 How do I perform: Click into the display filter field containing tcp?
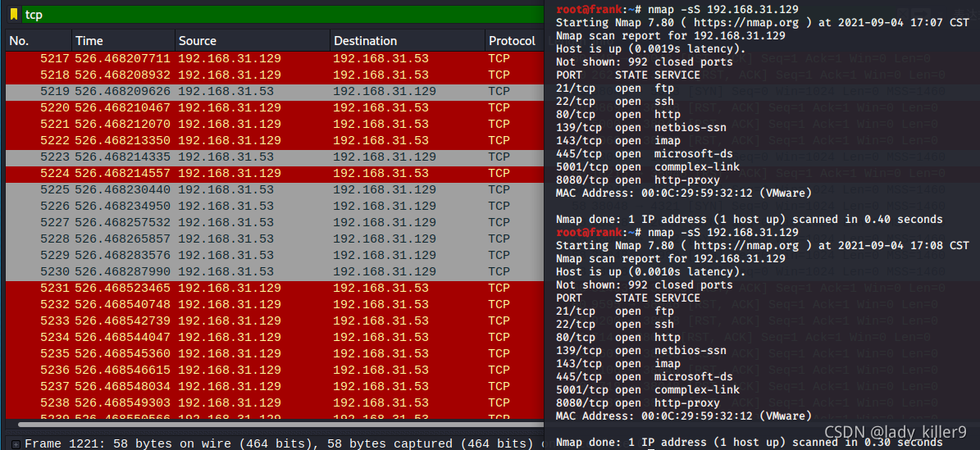pyautogui.click(x=282, y=15)
